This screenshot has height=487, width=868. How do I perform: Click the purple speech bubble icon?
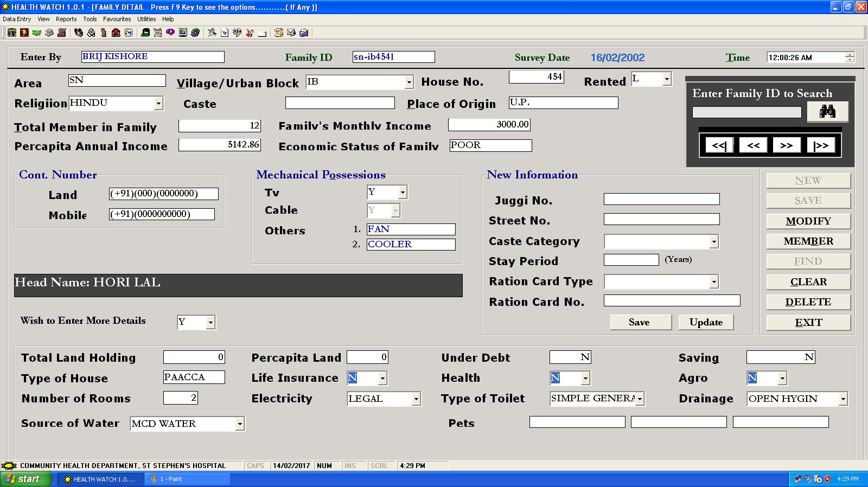170,33
